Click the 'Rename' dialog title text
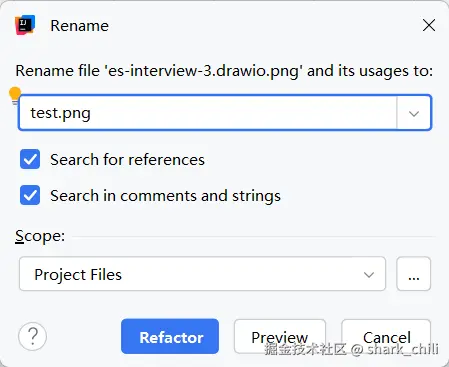The height and width of the screenshot is (367, 449). (x=79, y=26)
